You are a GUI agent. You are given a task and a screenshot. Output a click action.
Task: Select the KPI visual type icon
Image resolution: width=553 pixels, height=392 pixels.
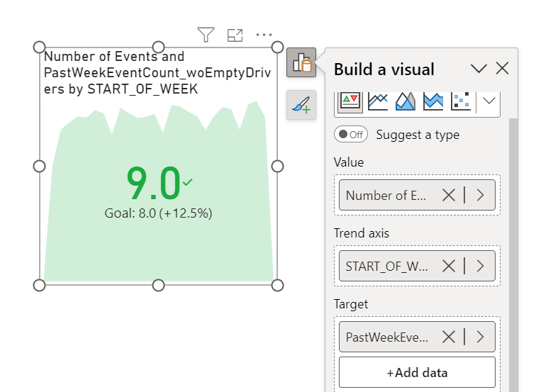[350, 102]
